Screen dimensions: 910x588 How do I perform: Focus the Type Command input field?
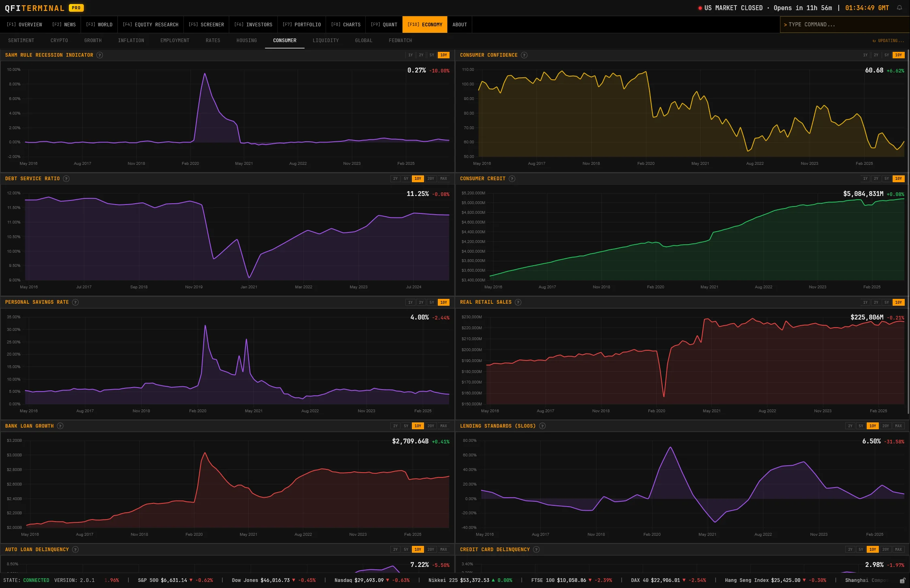(842, 25)
